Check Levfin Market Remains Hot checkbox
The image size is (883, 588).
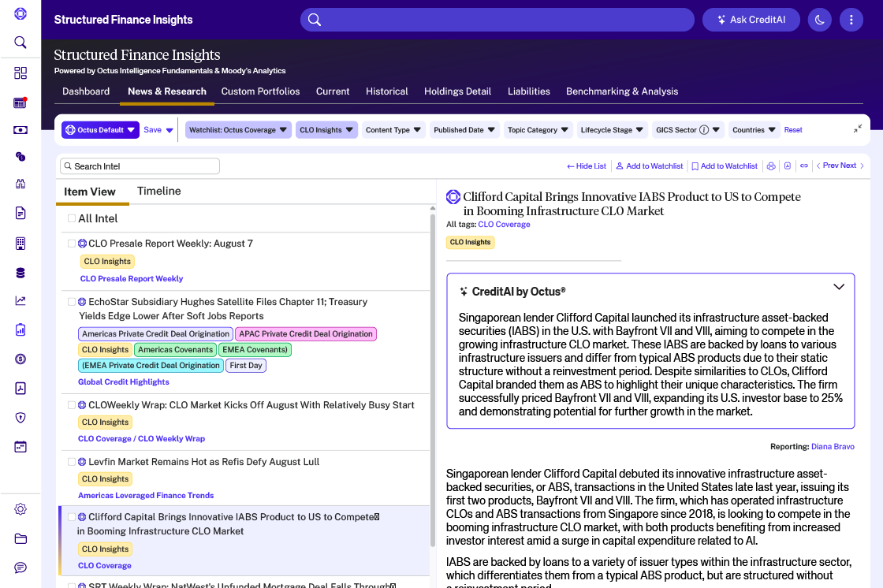tap(72, 462)
